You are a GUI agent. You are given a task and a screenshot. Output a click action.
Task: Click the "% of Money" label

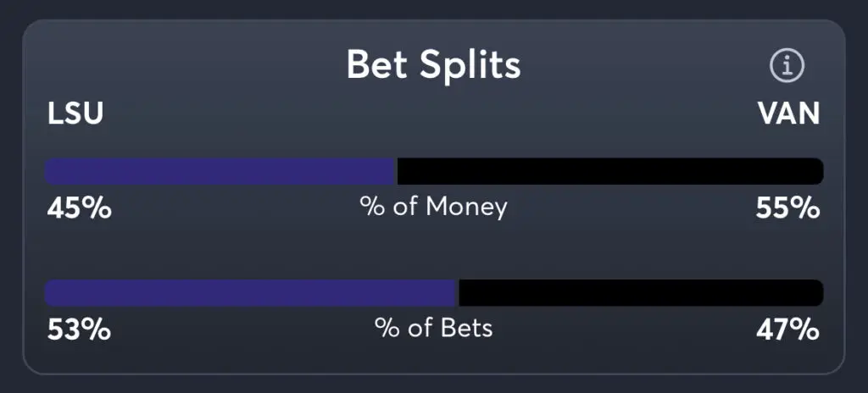[x=433, y=207]
